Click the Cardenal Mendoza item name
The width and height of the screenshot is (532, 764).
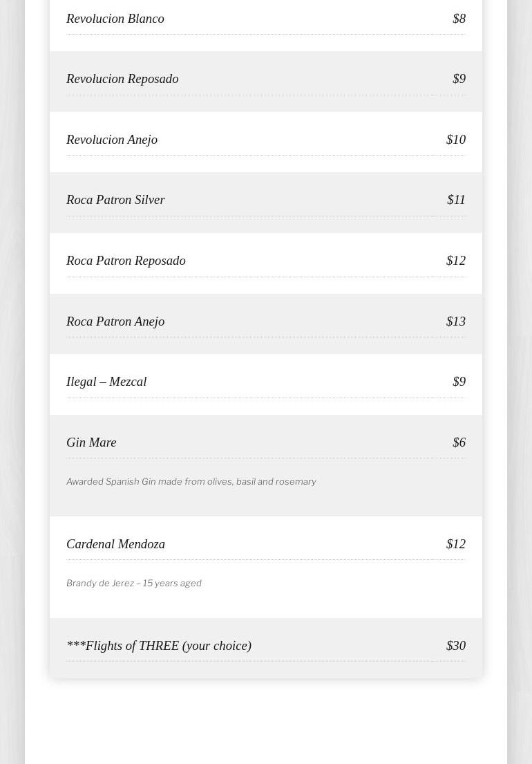point(115,544)
